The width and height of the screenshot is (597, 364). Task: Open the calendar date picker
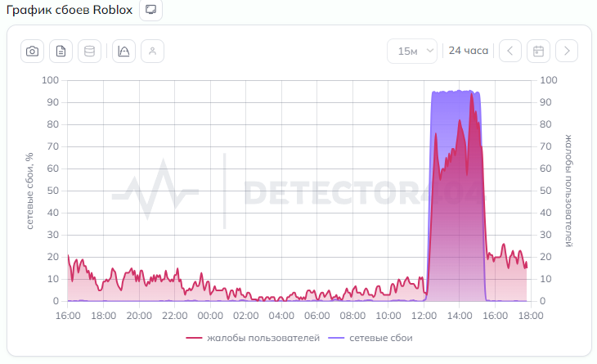[538, 51]
